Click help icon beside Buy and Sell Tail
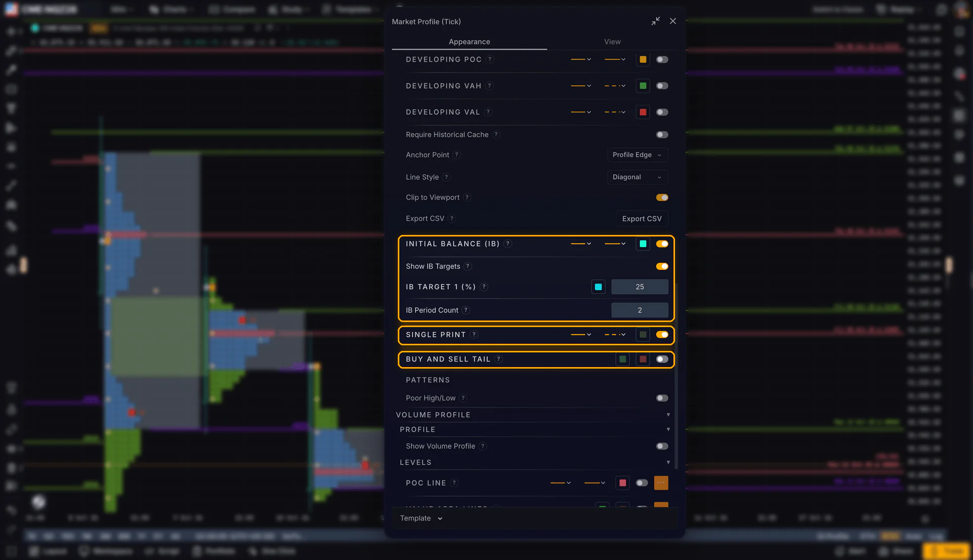This screenshot has width=973, height=560. [x=499, y=359]
